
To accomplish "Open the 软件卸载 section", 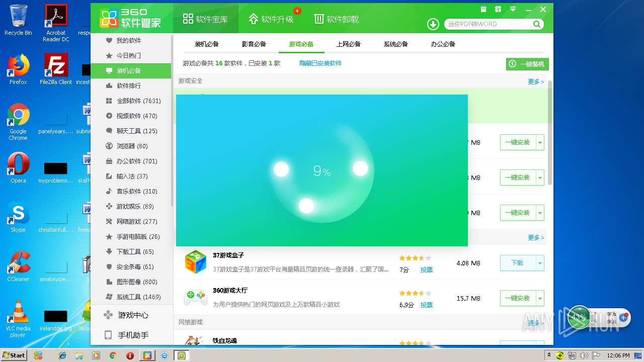I will (337, 19).
